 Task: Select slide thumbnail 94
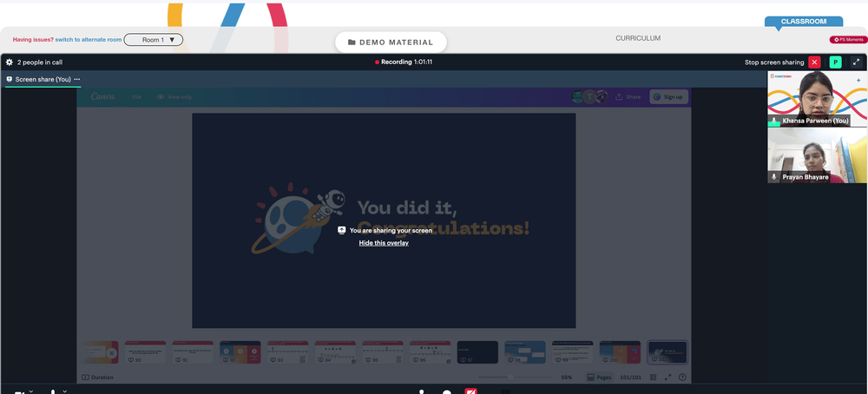point(335,352)
